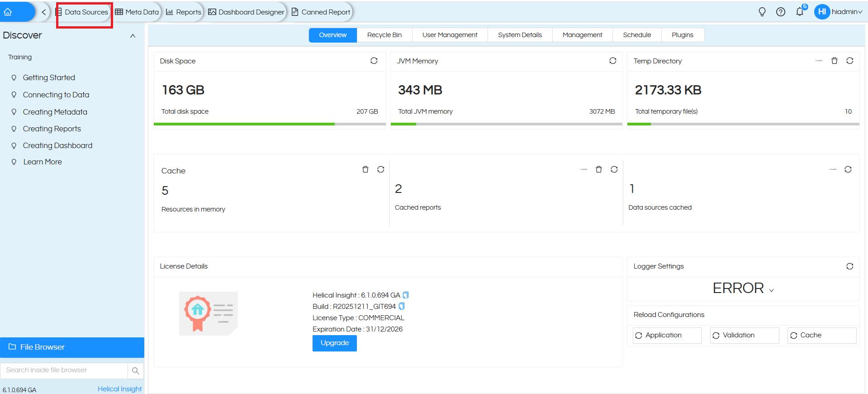The width and height of the screenshot is (868, 394).
Task: Refresh the JVM Memory card
Action: tap(613, 61)
